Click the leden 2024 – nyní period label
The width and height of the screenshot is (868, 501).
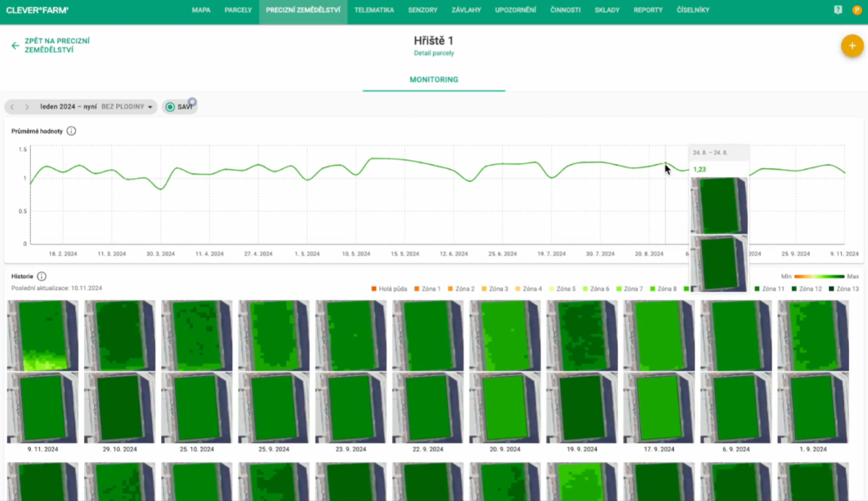click(68, 107)
